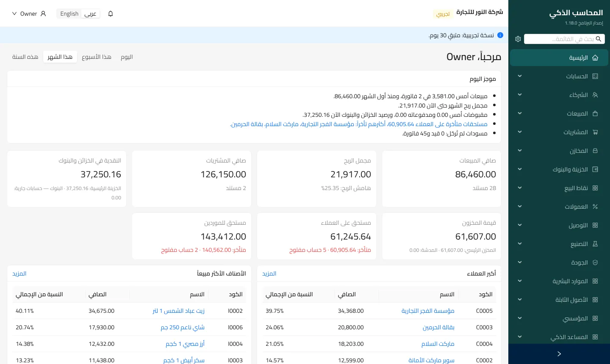Image resolution: width=610 pixels, height=364 pixels.
Task: Click the home icon beside الرئيسية
Action: (595, 58)
